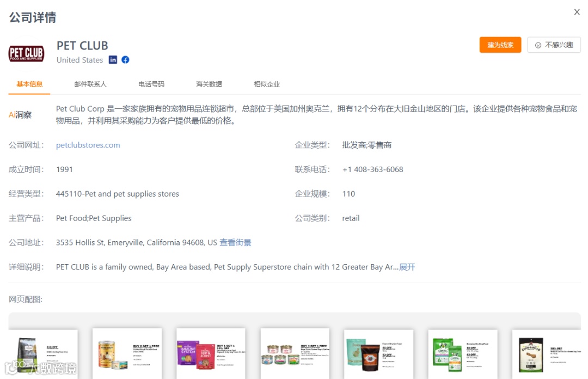The height and width of the screenshot is (379, 588).
Task: Switch to the 相似企业 tab
Action: pyautogui.click(x=267, y=84)
